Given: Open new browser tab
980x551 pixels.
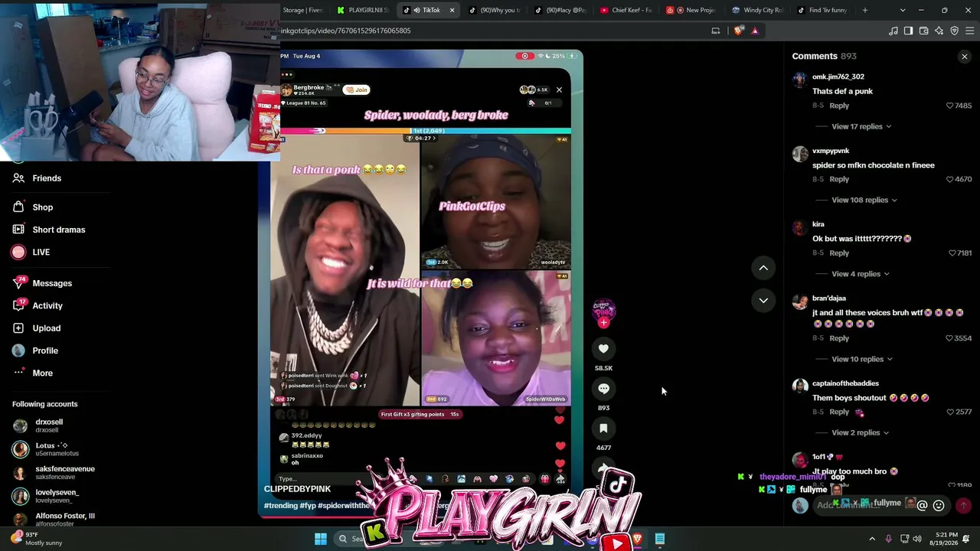Looking at the screenshot, I should pyautogui.click(x=865, y=10).
